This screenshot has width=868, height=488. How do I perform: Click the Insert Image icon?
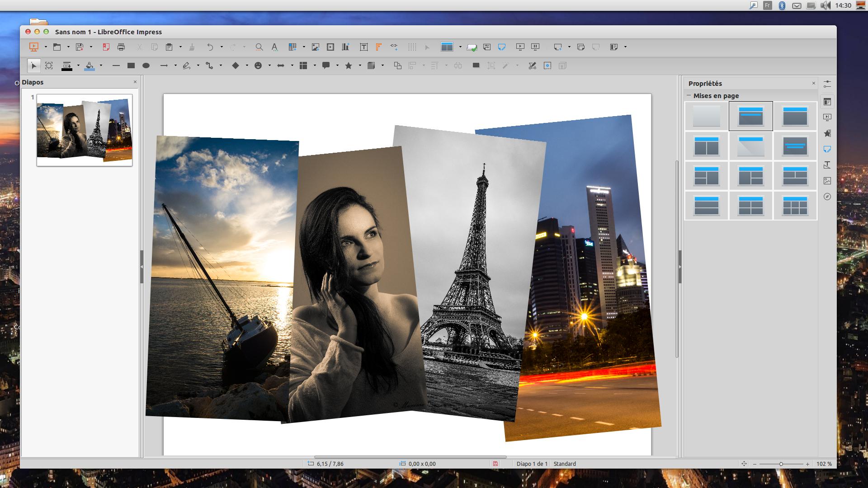tap(316, 47)
